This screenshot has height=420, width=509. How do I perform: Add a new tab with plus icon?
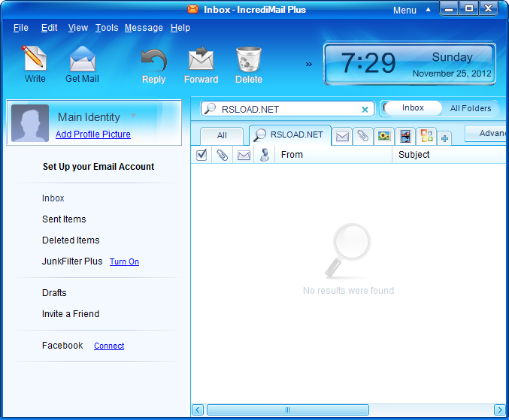point(444,139)
